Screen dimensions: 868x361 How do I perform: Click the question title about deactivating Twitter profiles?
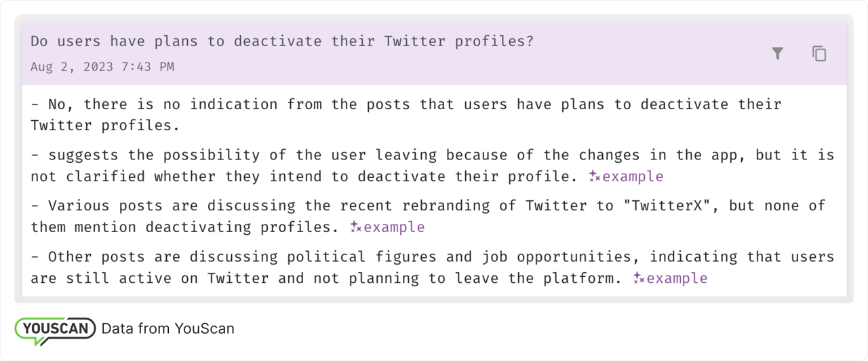click(282, 41)
